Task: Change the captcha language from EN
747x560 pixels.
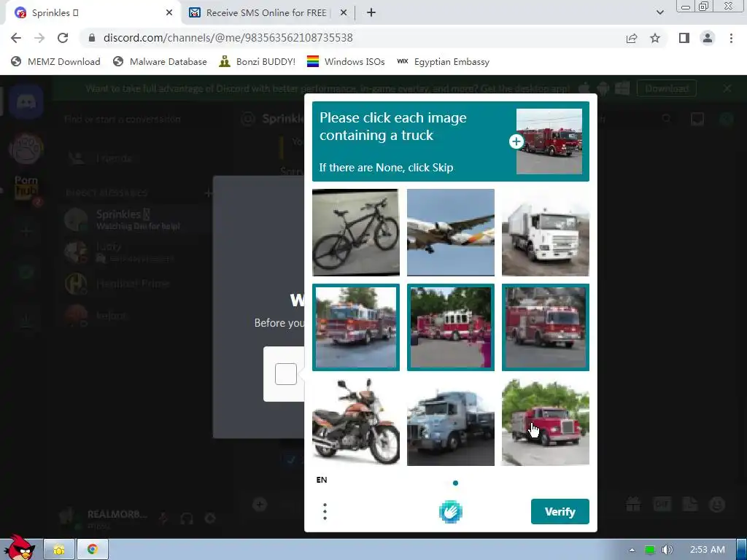Action: click(x=322, y=480)
